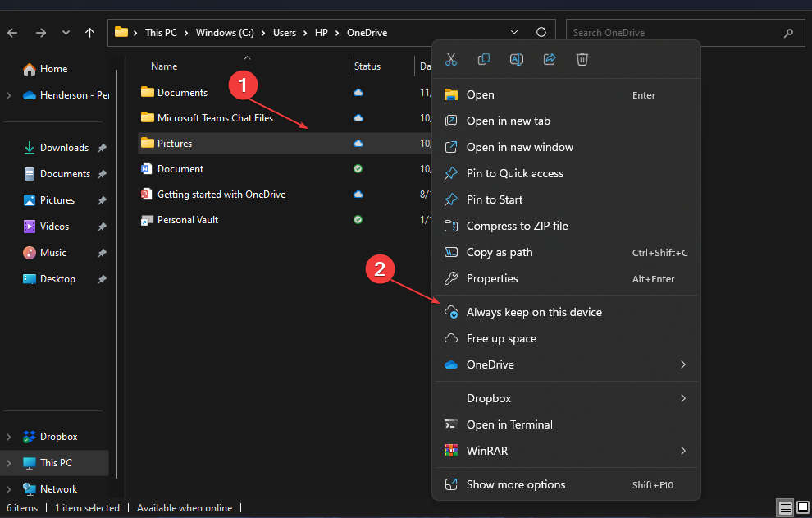Switch to details view layout icon
This screenshot has width=812, height=518.
(x=784, y=508)
